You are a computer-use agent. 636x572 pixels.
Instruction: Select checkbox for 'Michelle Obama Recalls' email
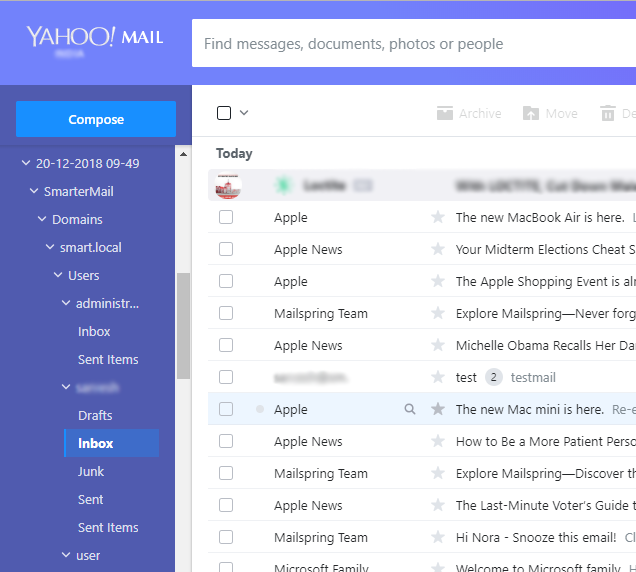[226, 345]
